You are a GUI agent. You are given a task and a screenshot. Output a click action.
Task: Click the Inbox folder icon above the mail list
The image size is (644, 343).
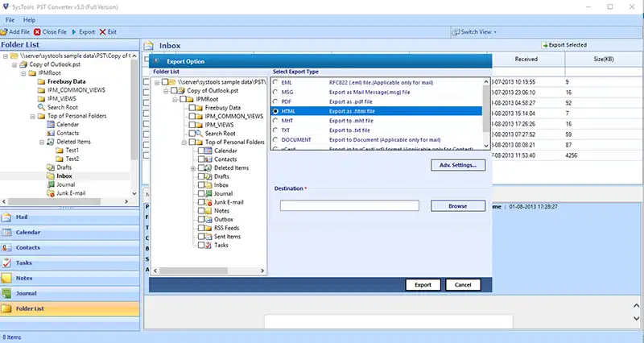149,46
